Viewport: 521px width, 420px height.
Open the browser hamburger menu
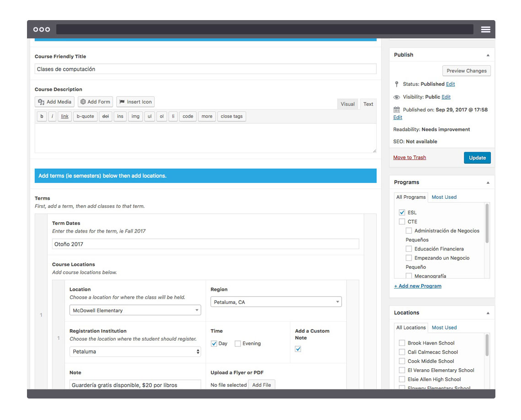pyautogui.click(x=485, y=29)
